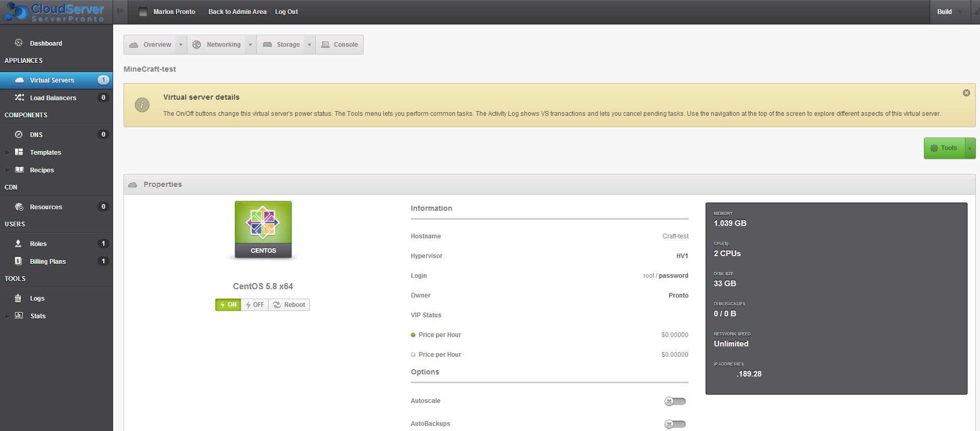
Task: Click the DNS icon in the sidebar
Action: 19,134
